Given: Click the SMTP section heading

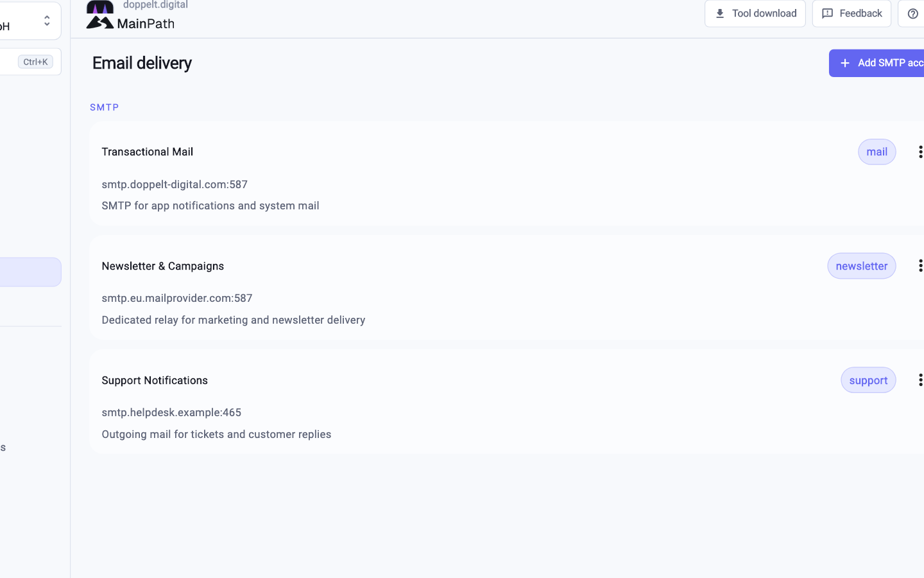Looking at the screenshot, I should (105, 107).
